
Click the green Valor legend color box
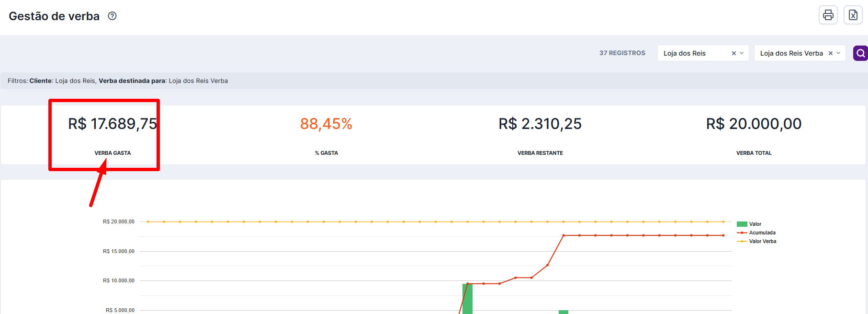point(742,224)
